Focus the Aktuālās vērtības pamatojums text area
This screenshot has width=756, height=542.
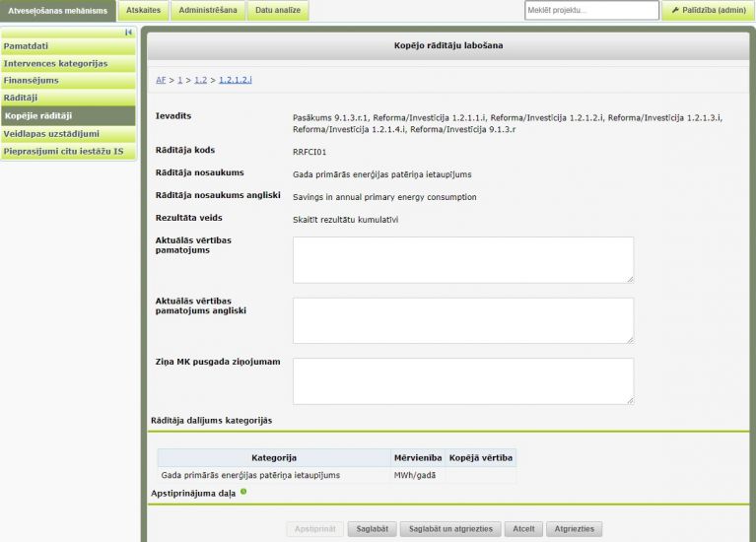(462, 260)
